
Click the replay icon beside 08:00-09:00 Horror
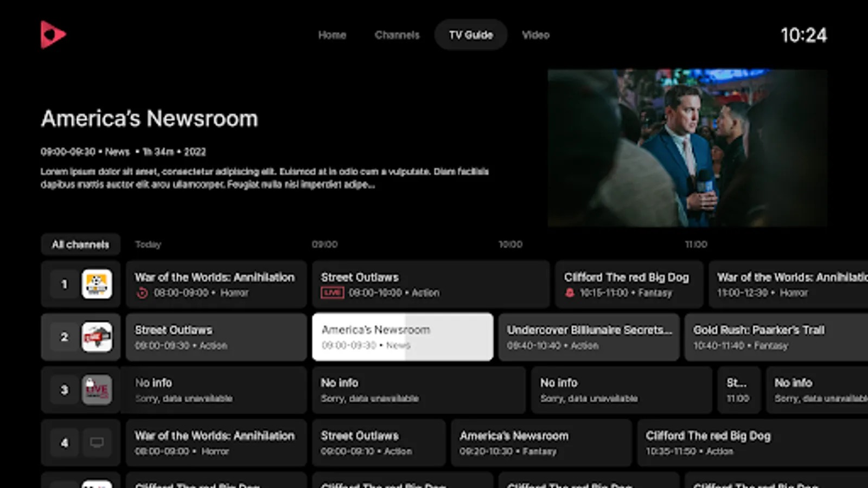(142, 293)
